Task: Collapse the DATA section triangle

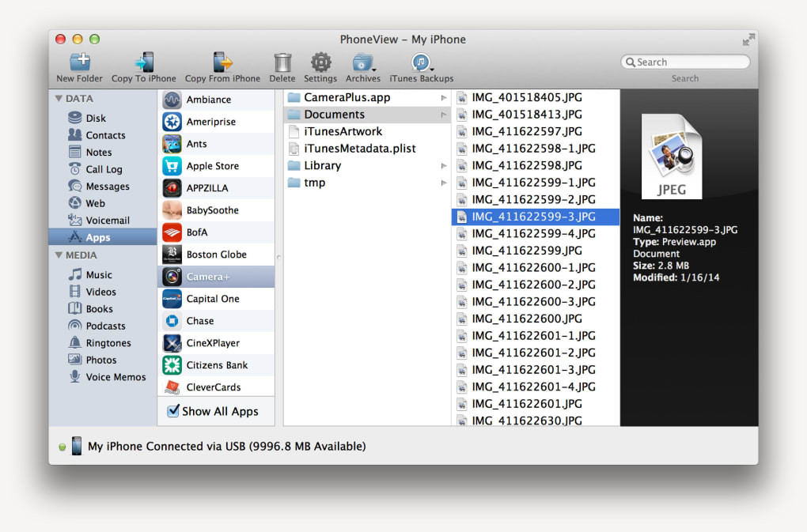Action: pyautogui.click(x=59, y=99)
